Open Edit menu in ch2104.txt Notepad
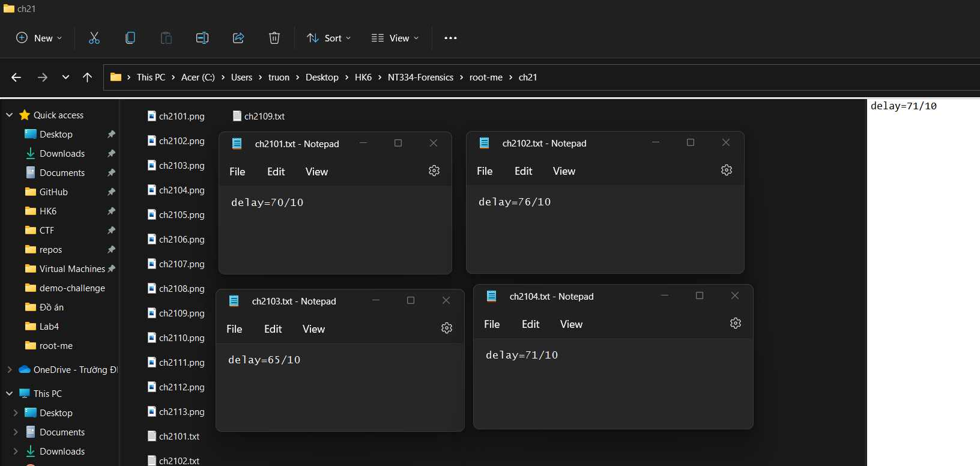980x466 pixels. [x=531, y=324]
